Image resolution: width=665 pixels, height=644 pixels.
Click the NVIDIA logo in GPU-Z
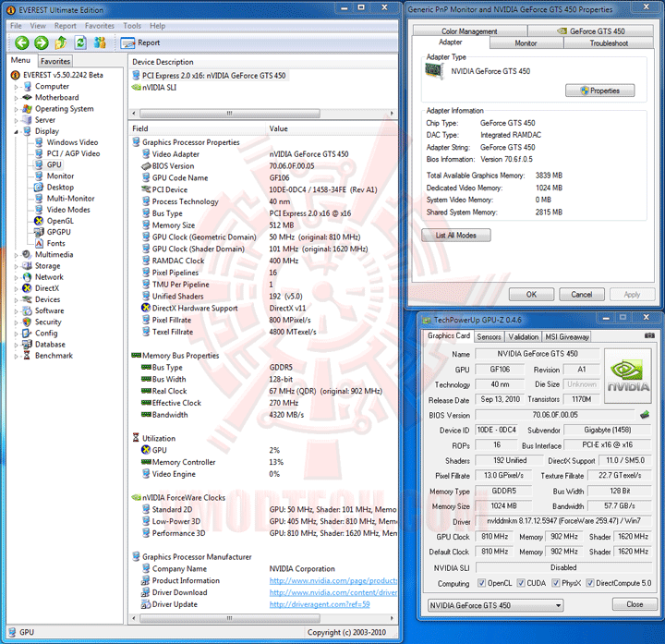coord(628,376)
